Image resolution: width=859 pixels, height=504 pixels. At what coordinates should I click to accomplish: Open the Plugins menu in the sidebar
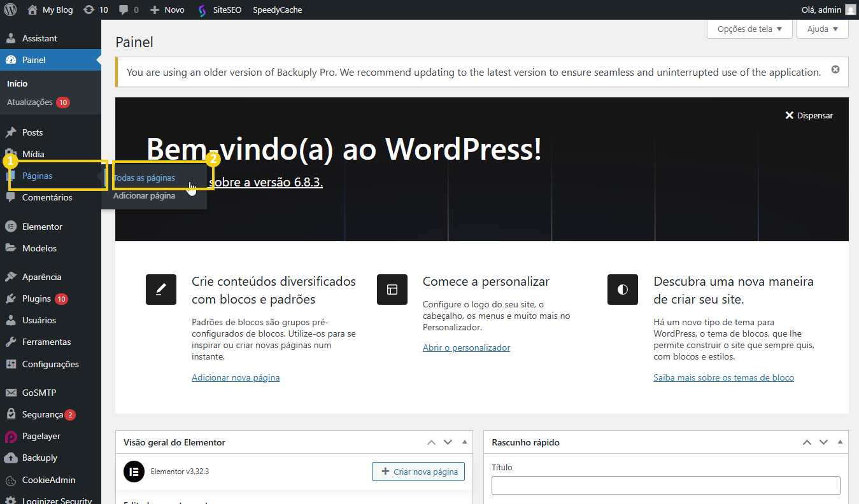(36, 298)
